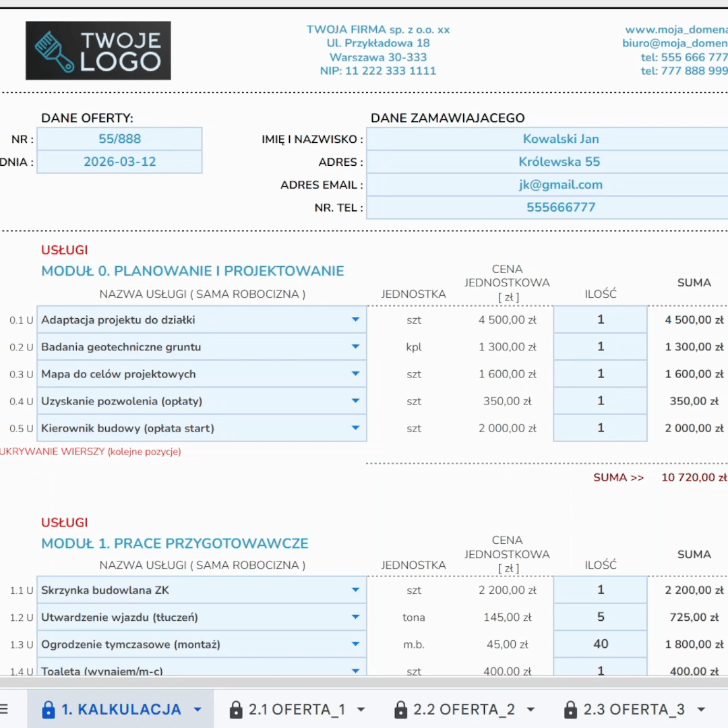Screen dimensions: 728x728
Task: Select quantity cell for Kierownik budowy row
Action: pyautogui.click(x=601, y=427)
